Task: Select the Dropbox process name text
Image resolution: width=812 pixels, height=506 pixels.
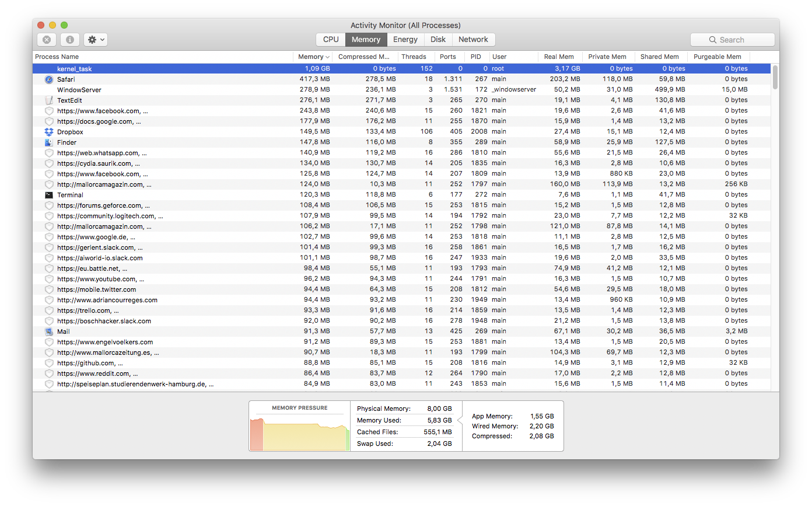Action: pos(70,132)
